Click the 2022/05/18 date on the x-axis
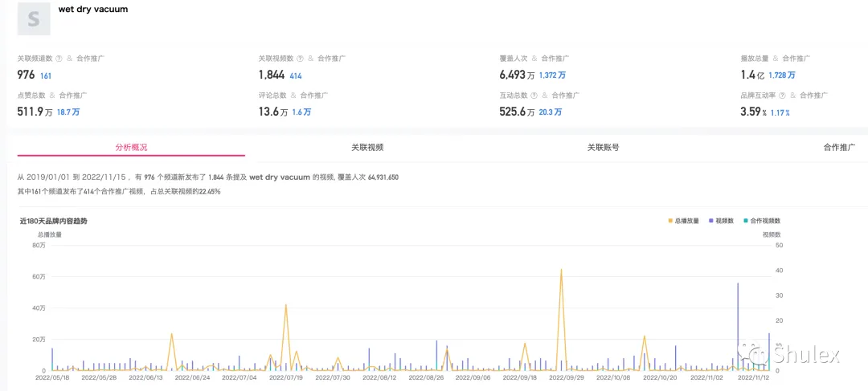868x391 pixels. (52, 378)
